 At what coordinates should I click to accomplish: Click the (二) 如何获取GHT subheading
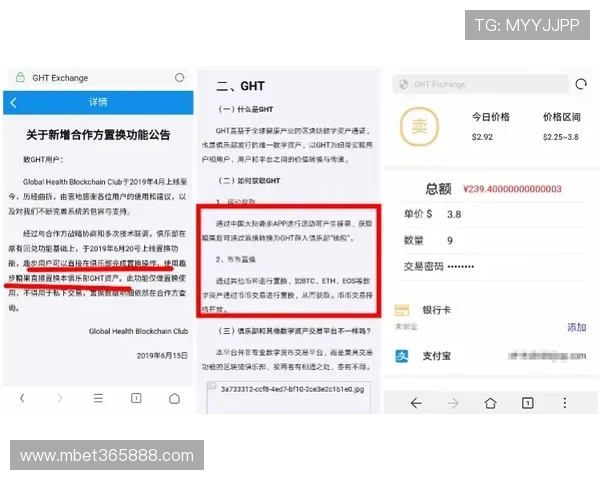pos(249,181)
